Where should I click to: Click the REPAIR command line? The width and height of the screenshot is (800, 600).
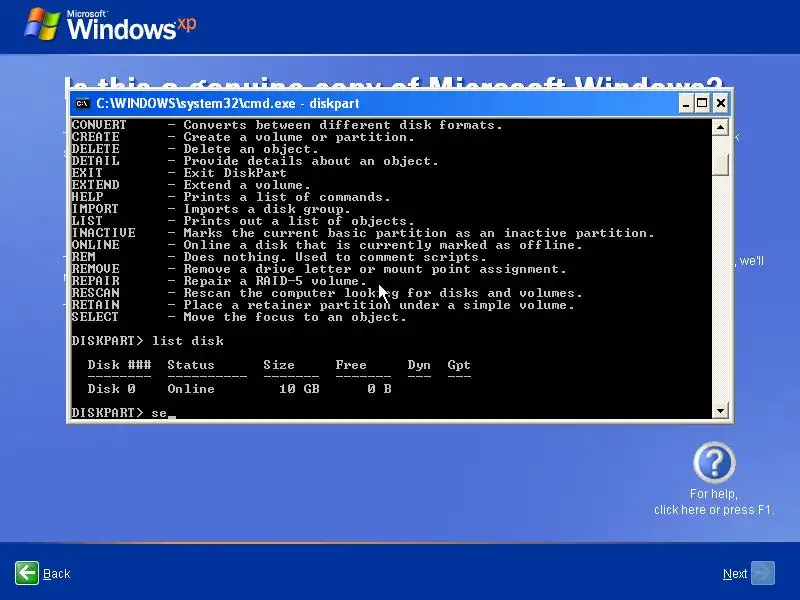click(219, 281)
